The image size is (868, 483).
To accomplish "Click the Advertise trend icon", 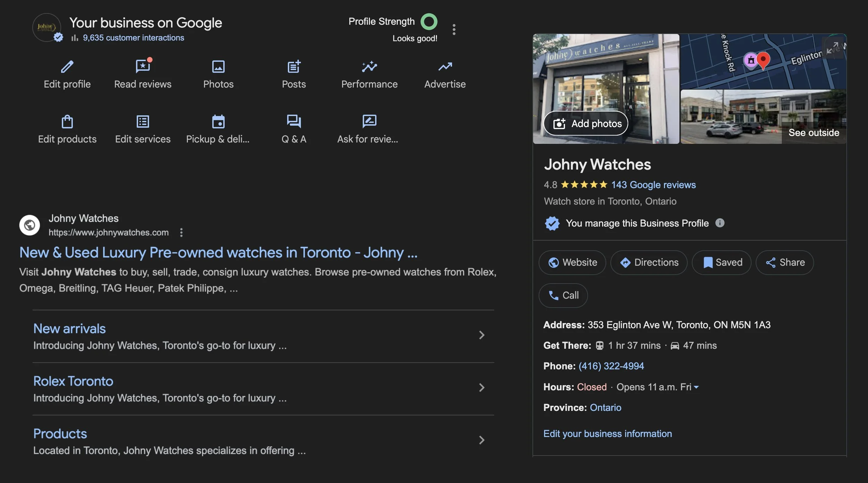I will point(445,67).
